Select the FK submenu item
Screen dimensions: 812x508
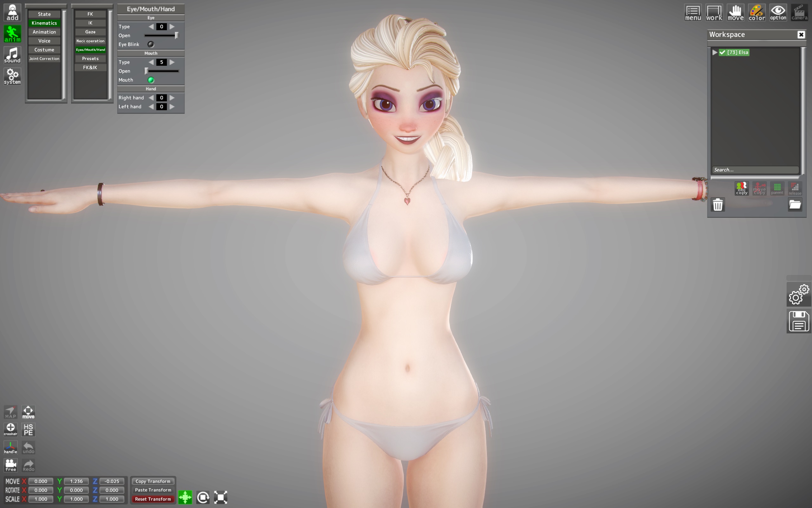(x=90, y=14)
